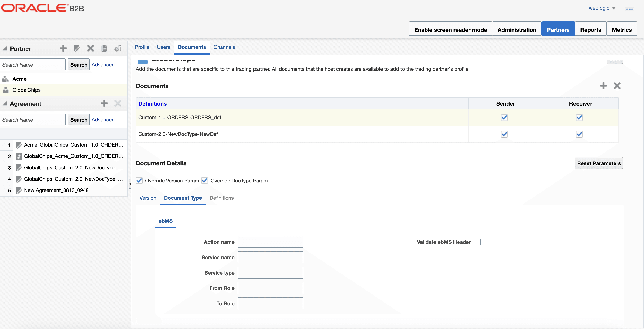Switch to the Version sub-tab

tap(148, 198)
